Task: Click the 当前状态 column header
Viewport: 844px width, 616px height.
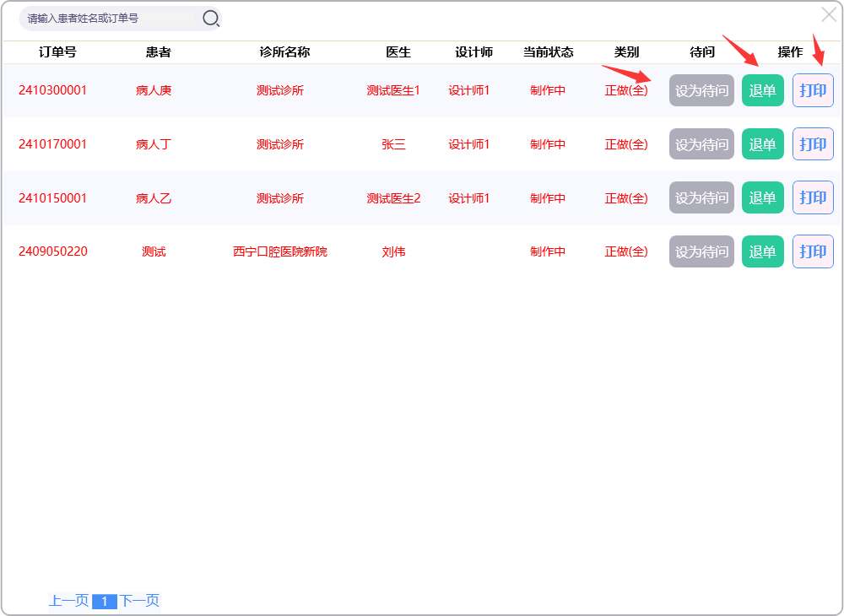Action: [548, 52]
